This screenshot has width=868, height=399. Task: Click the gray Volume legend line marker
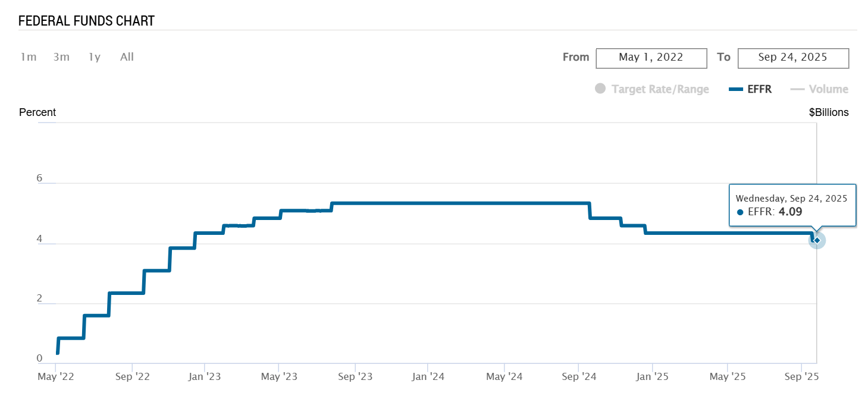coord(797,89)
